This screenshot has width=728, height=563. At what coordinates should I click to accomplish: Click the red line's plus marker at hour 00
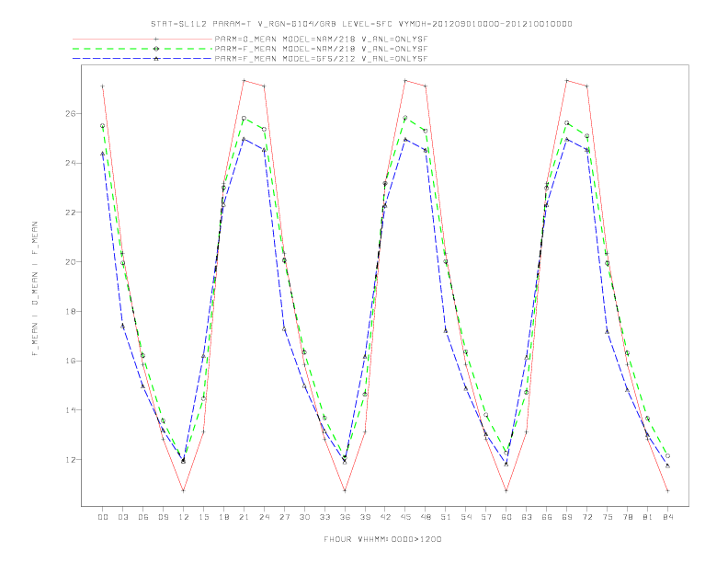[x=103, y=86]
